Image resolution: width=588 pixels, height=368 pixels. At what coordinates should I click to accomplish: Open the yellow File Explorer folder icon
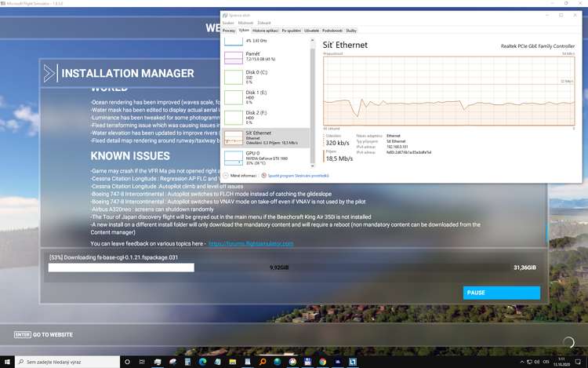[233, 362]
